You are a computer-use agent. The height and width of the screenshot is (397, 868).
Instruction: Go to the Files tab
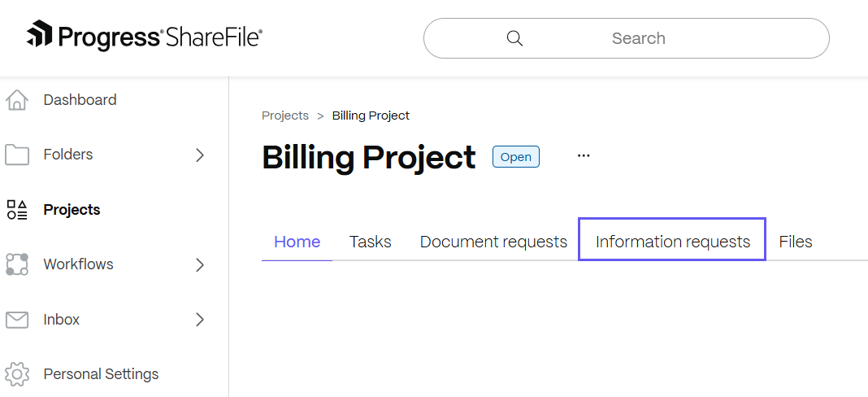coord(796,242)
